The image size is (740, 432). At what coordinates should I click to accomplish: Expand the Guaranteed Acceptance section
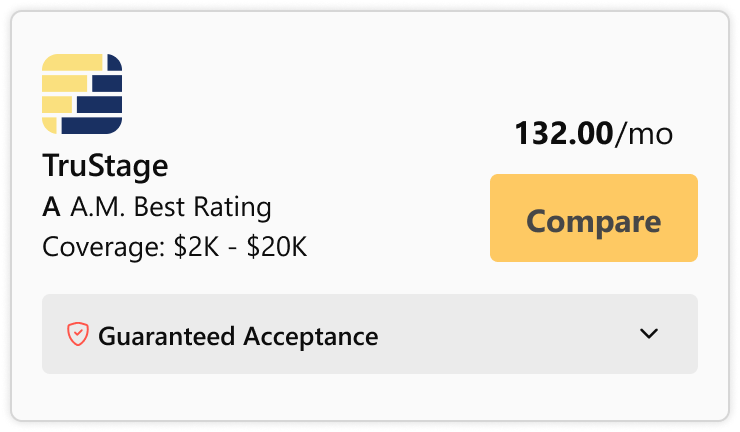click(x=370, y=334)
